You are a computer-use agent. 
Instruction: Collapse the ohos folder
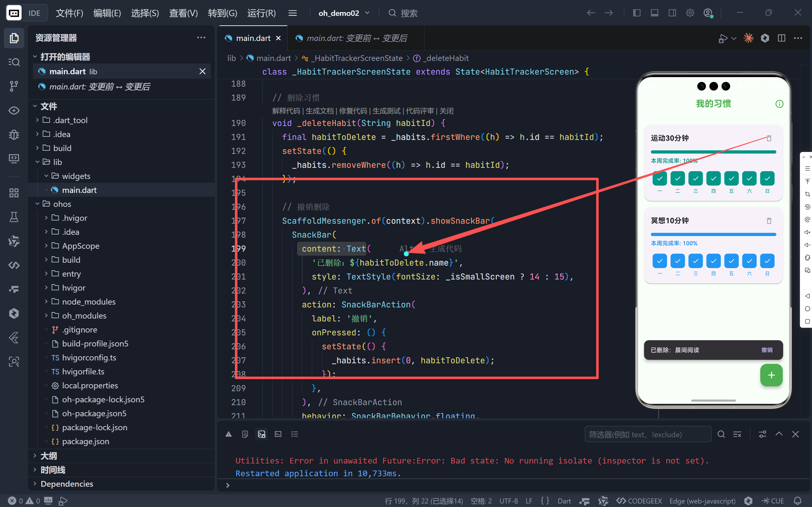click(x=62, y=204)
